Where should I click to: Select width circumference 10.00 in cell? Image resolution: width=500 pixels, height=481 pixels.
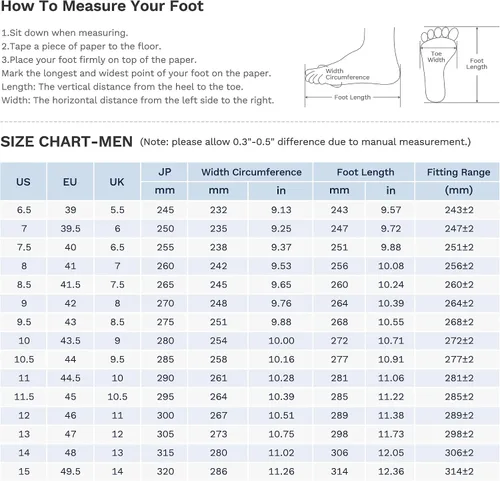[281, 341]
